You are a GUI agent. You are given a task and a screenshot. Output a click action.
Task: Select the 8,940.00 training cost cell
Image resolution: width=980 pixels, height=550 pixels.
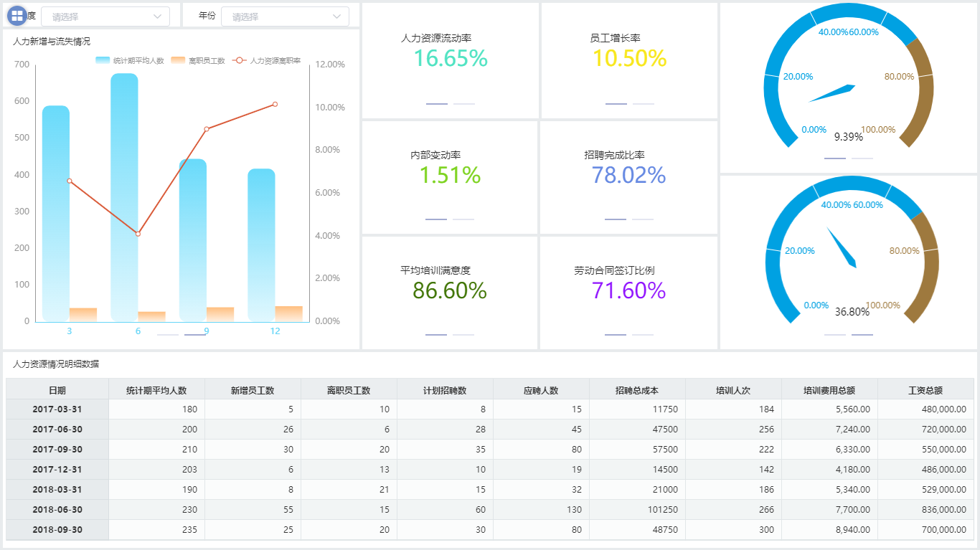pos(829,530)
